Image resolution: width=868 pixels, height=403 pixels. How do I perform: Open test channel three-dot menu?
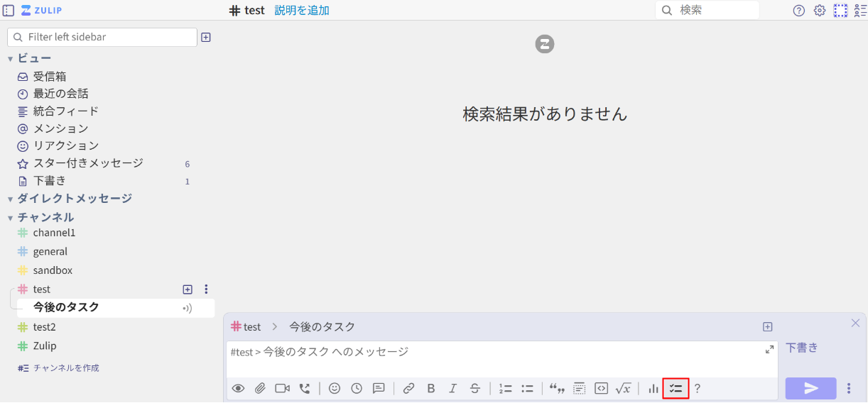tap(206, 289)
